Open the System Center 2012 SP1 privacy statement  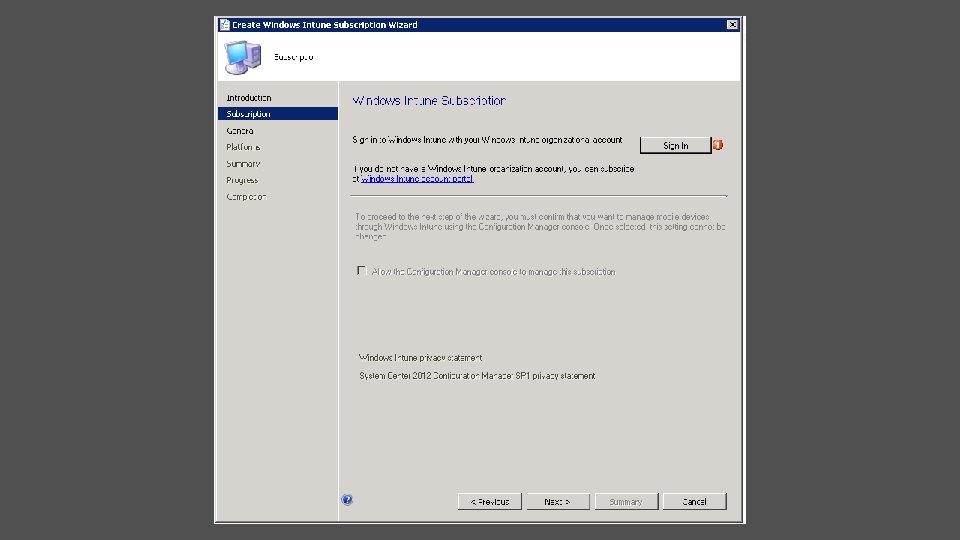click(x=477, y=376)
